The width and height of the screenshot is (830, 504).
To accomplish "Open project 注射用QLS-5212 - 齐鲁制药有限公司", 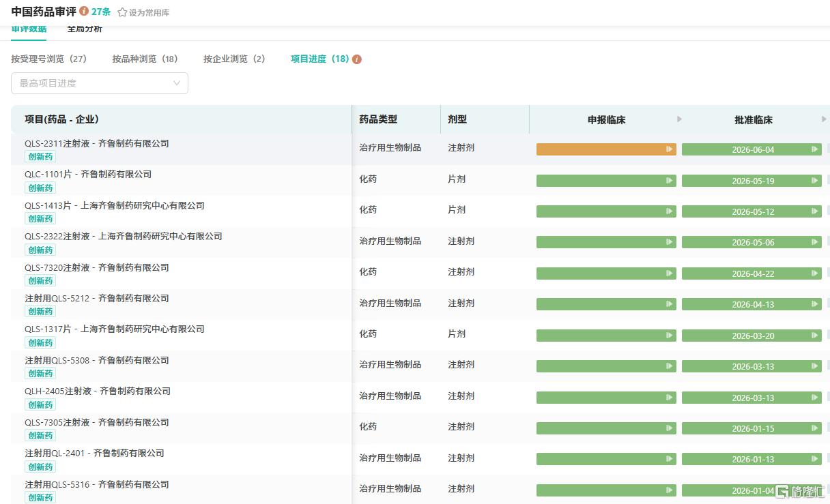I will (x=97, y=299).
